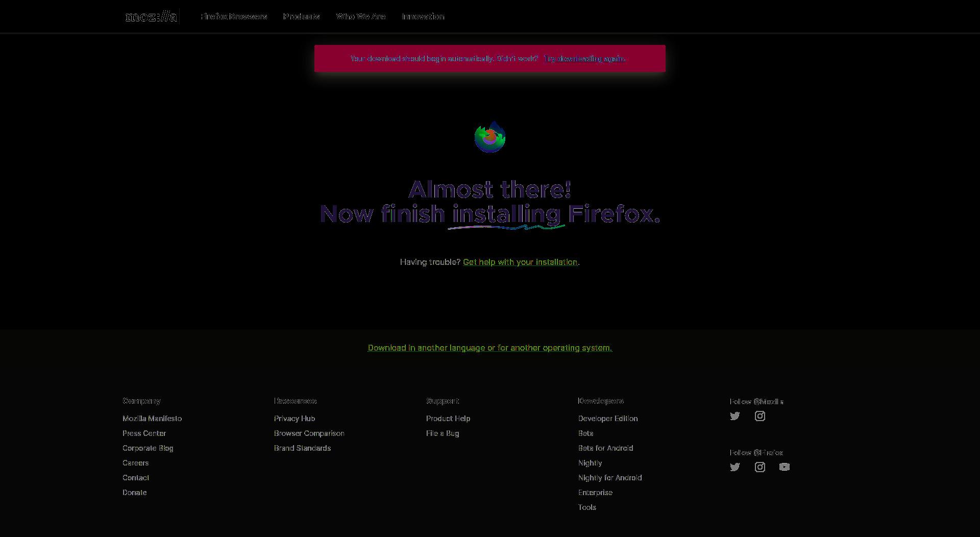
Task: Click the Donate footer link
Action: pos(135,493)
